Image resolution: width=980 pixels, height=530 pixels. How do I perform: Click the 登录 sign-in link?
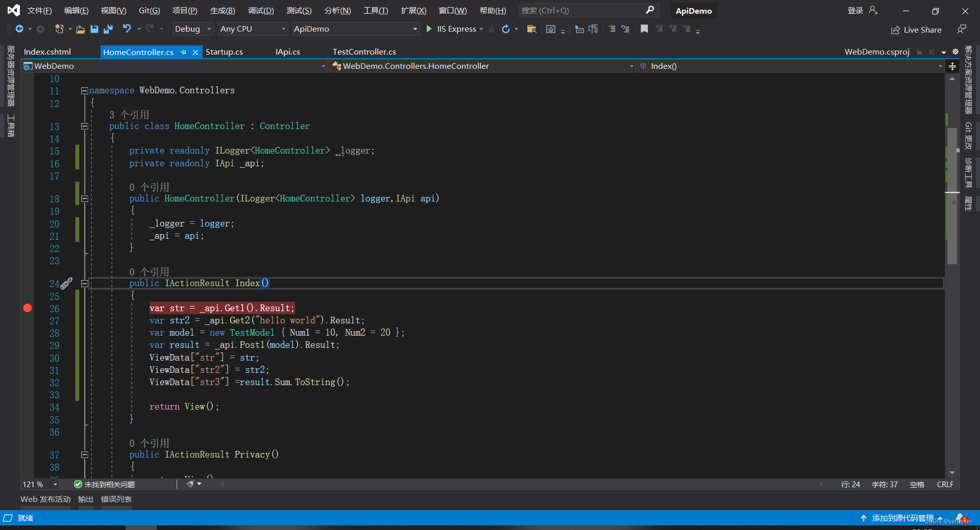(x=855, y=10)
